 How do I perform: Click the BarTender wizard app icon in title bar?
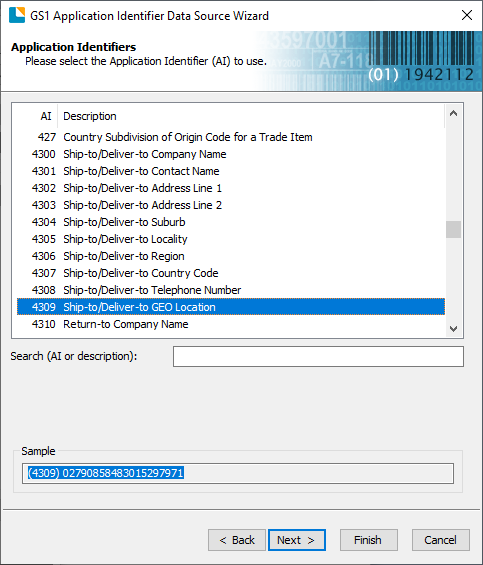(17, 15)
